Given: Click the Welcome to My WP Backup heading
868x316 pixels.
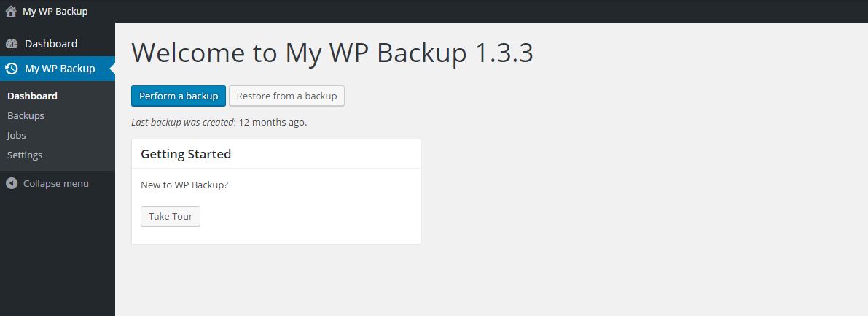Looking at the screenshot, I should pos(332,53).
